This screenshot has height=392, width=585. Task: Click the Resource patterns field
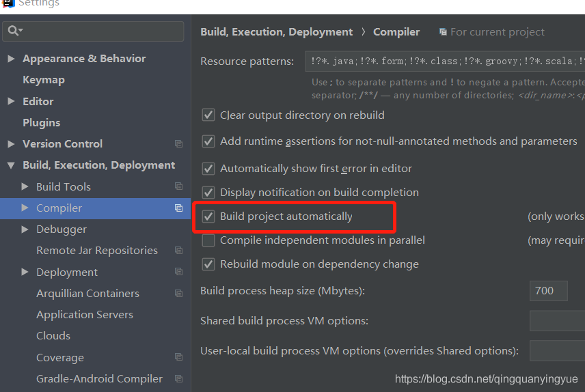[x=445, y=61]
